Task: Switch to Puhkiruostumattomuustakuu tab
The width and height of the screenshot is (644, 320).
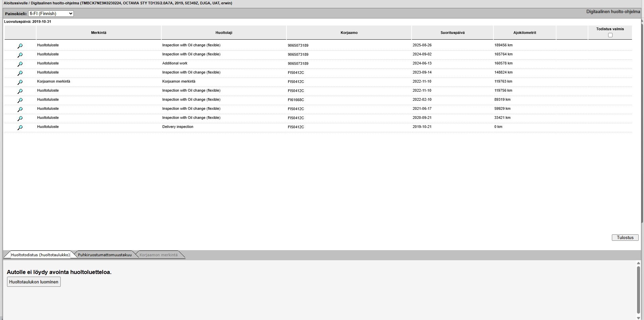Action: click(105, 255)
